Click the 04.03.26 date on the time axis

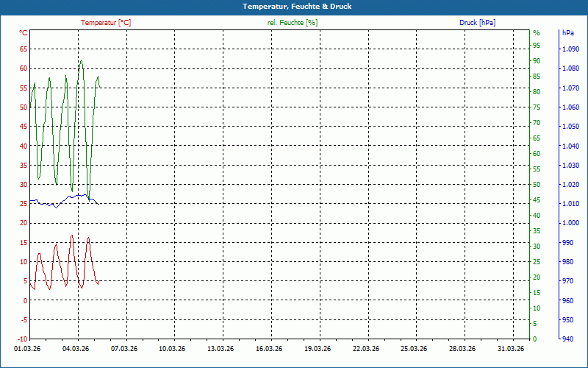77,350
